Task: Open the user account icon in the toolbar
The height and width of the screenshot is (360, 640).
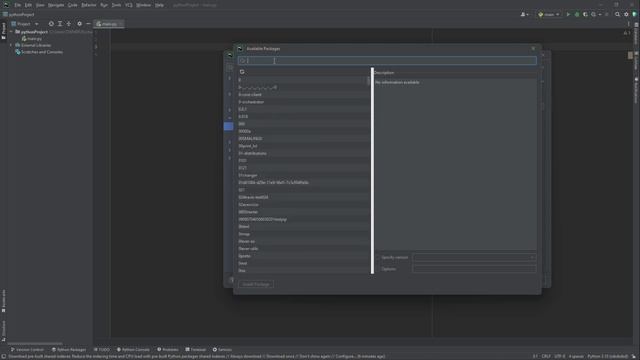Action: [x=524, y=14]
